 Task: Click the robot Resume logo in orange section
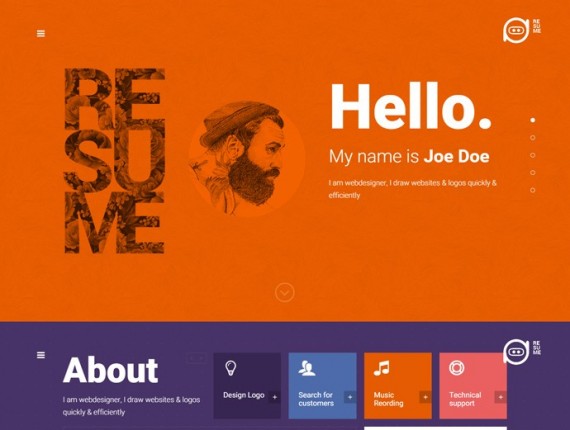(x=522, y=30)
